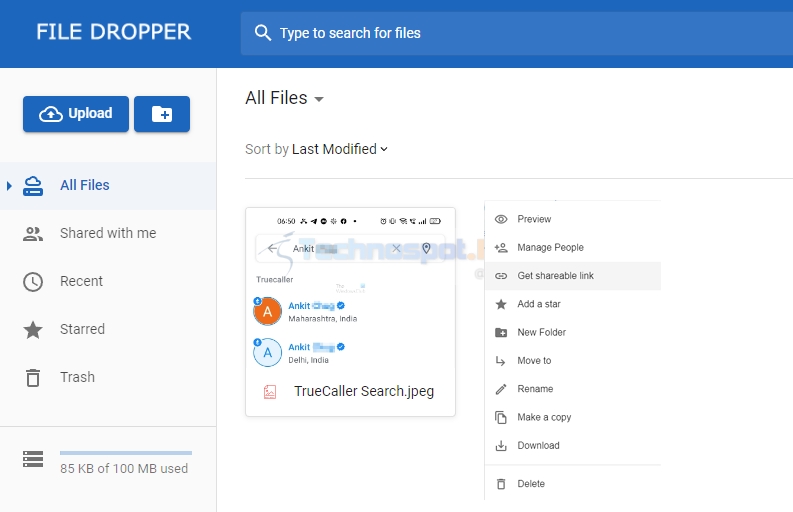Image resolution: width=793 pixels, height=512 pixels.
Task: Open the All Files heading dropdown
Action: pyautogui.click(x=284, y=98)
